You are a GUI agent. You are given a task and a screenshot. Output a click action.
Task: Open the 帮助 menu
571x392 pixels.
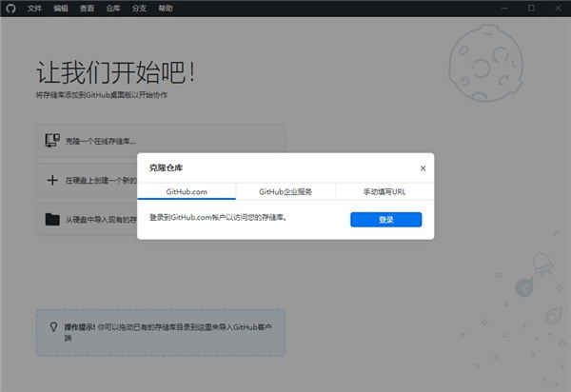[x=166, y=8]
